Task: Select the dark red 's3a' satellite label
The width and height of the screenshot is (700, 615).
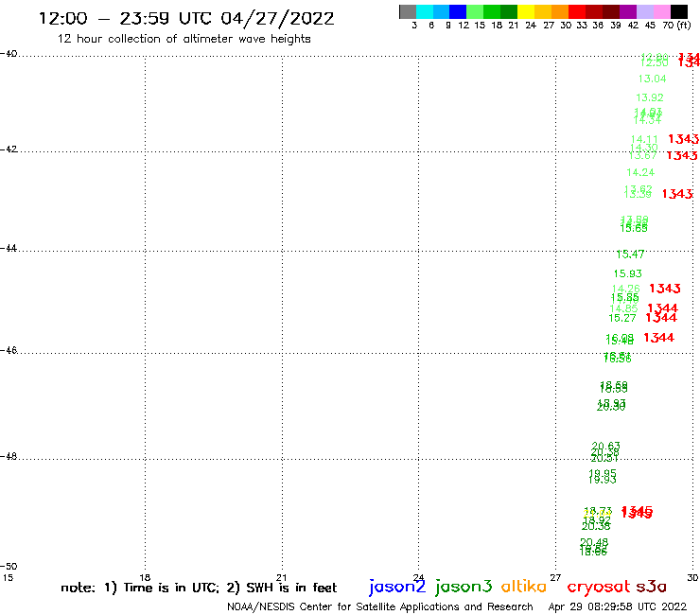Action: tap(651, 588)
